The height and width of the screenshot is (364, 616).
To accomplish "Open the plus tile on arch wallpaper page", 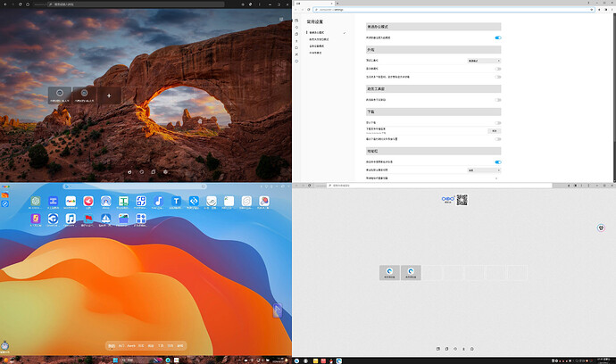I will pyautogui.click(x=109, y=95).
